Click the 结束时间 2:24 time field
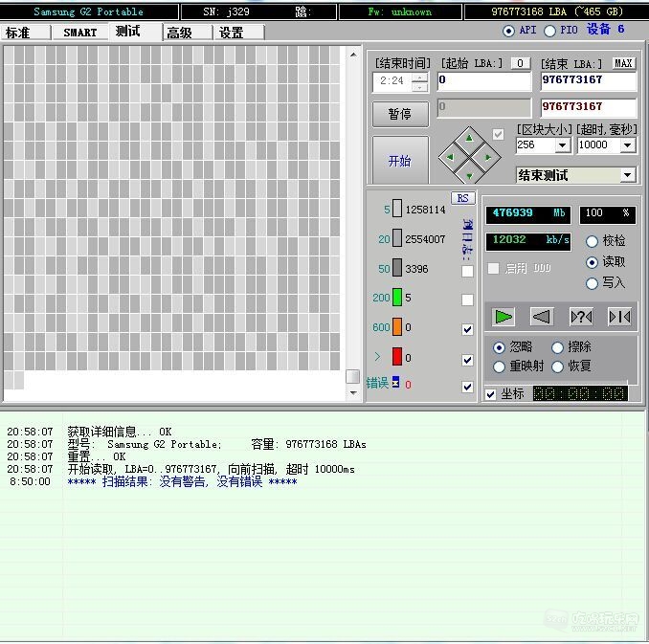 tap(392, 81)
